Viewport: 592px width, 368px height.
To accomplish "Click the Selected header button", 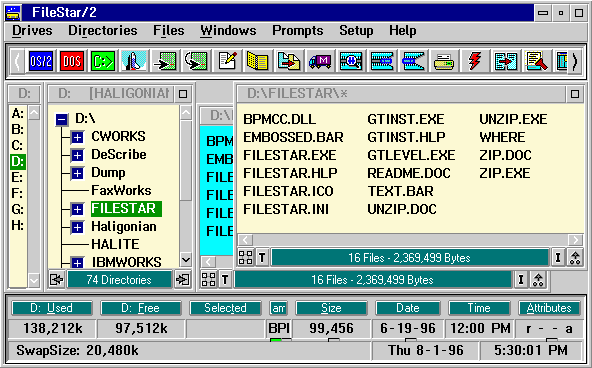I will [225, 308].
